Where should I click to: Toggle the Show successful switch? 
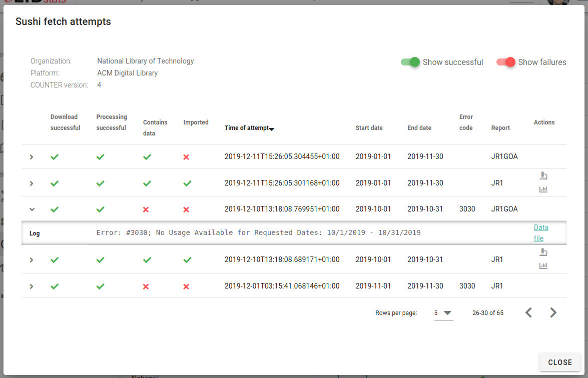coord(410,62)
